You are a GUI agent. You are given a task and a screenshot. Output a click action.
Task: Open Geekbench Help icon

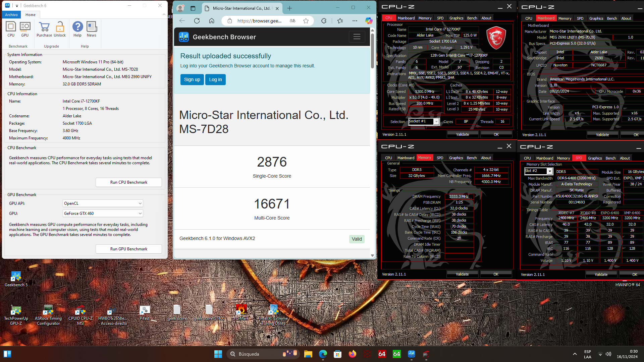pyautogui.click(x=77, y=29)
